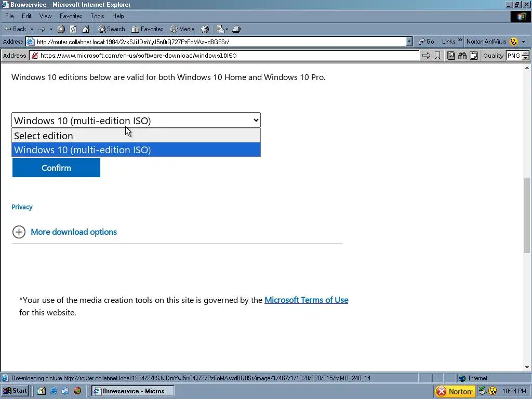This screenshot has height=399, width=532.
Task: Click the IE page icon in router address bar
Action: click(x=31, y=42)
